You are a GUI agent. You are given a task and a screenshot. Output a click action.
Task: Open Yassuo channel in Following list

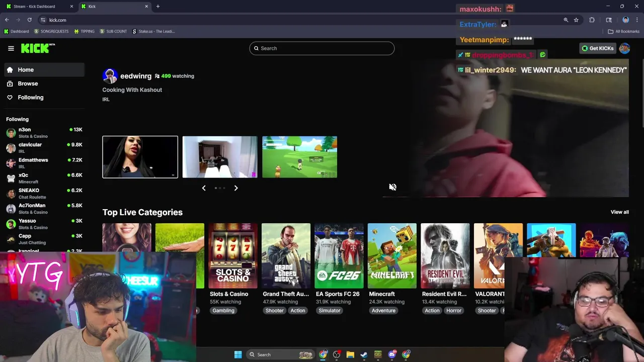coord(44,224)
